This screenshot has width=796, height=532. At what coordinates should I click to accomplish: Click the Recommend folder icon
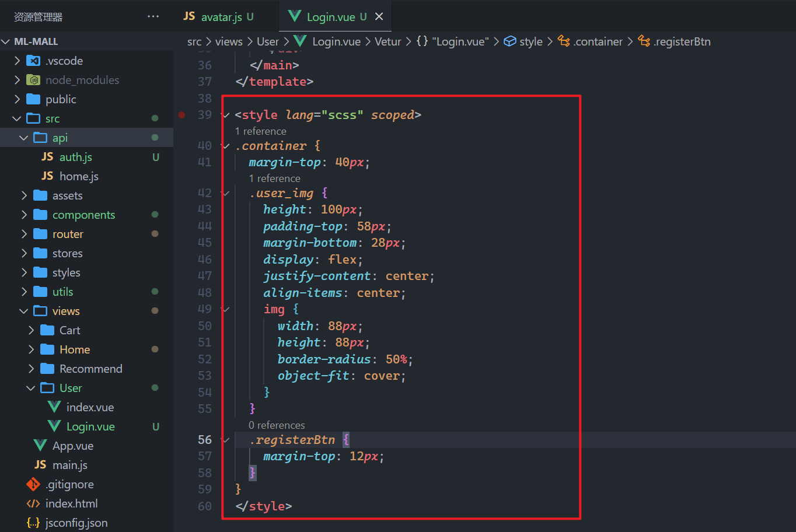coord(48,369)
